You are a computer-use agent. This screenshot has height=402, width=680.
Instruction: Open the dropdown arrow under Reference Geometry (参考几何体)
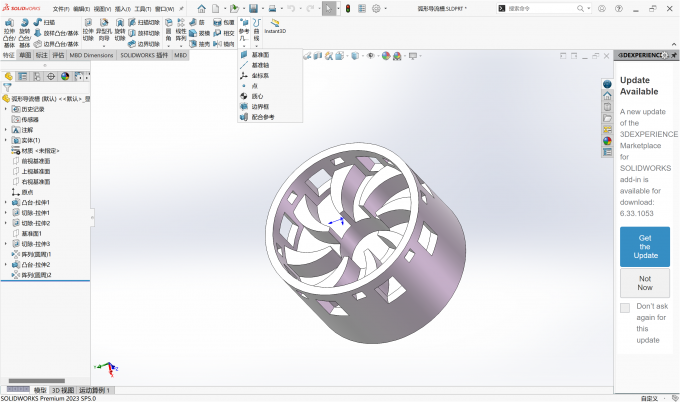[244, 46]
